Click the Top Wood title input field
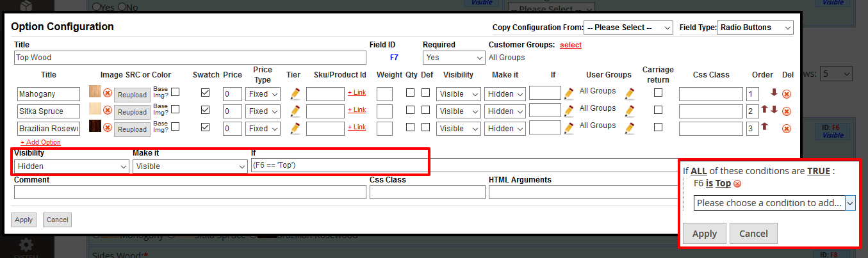Image resolution: width=868 pixels, height=258 pixels. pyautogui.click(x=190, y=57)
